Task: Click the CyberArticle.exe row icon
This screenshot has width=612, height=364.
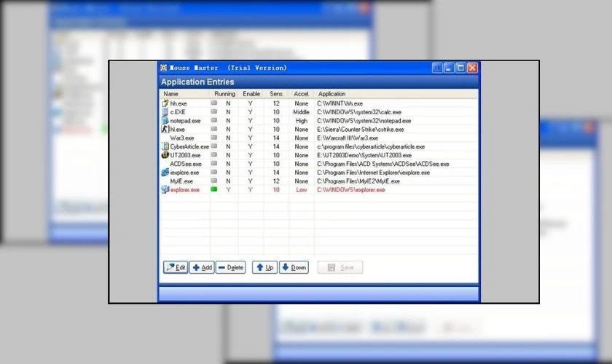Action: (x=165, y=146)
